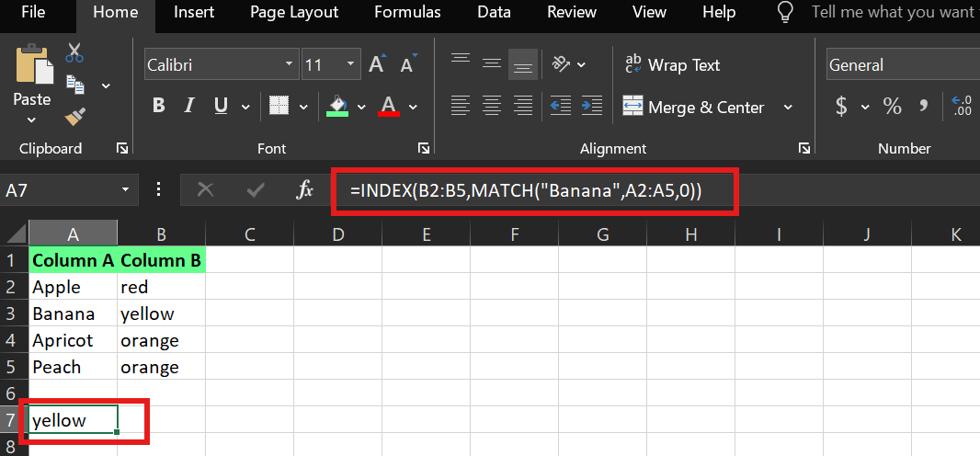This screenshot has width=980, height=456.
Task: Expand the General number format dropdown
Action: point(901,65)
